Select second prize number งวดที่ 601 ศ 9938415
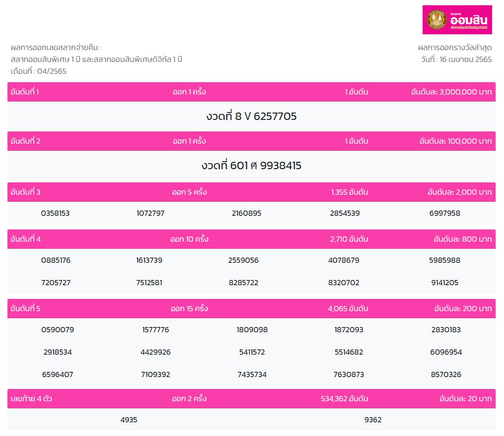504x436 pixels. [252, 165]
